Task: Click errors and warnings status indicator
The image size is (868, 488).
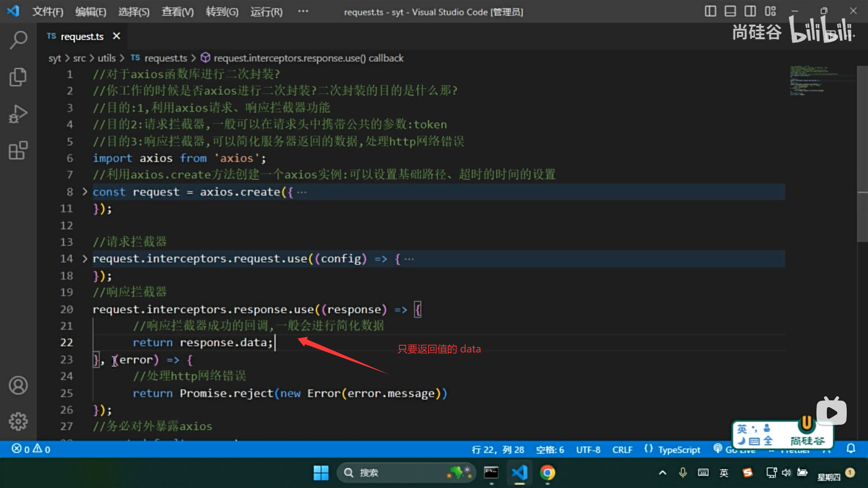Action: (31, 449)
